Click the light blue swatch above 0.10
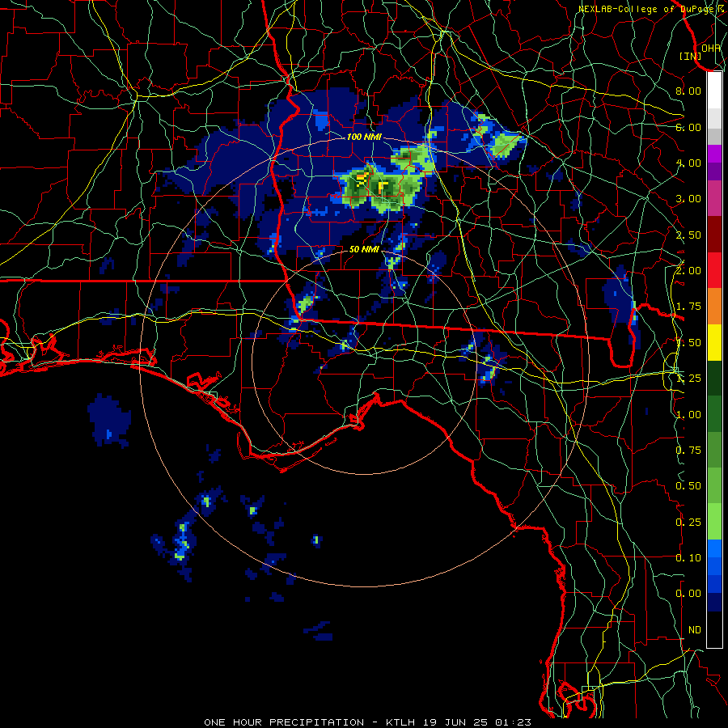This screenshot has height=728, width=728. tap(714, 548)
